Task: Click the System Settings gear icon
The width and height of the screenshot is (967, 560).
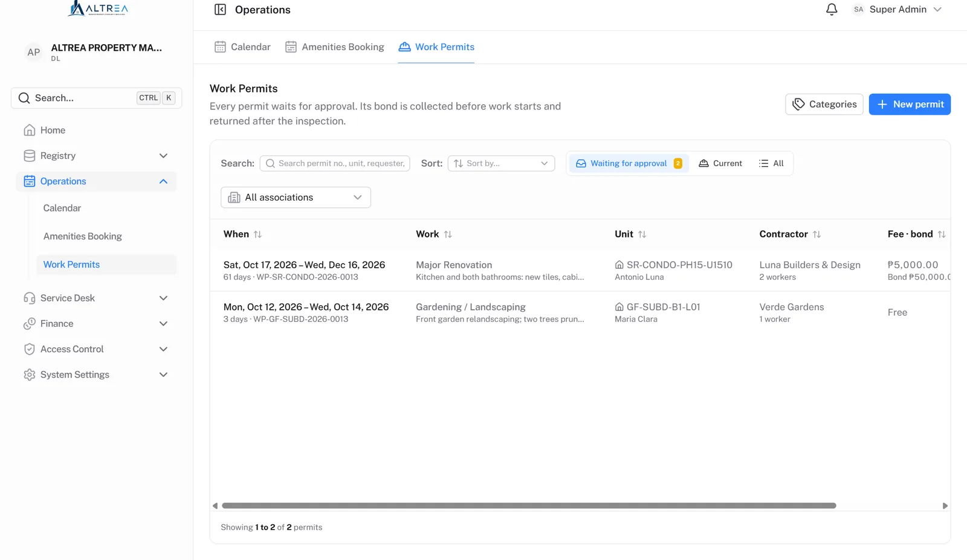Action: tap(29, 375)
